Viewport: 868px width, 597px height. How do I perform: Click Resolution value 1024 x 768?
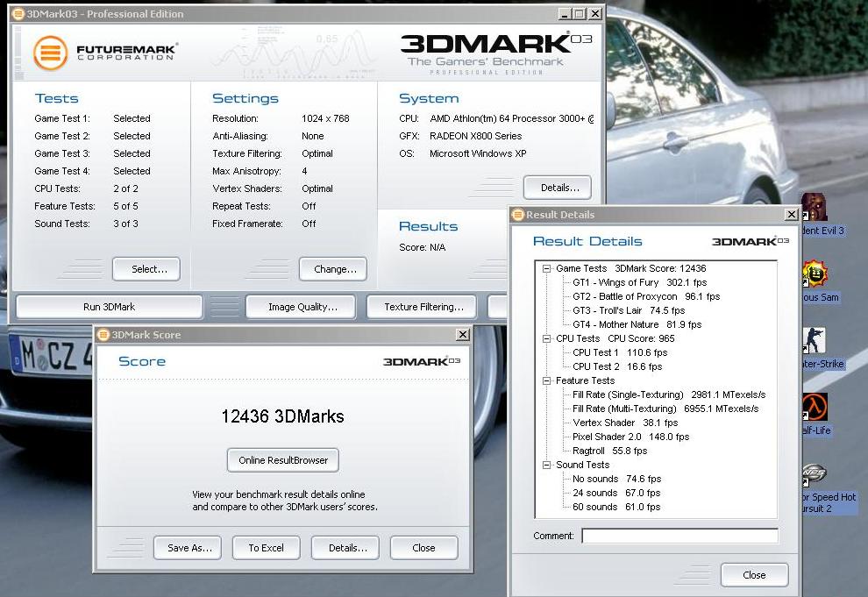point(325,118)
